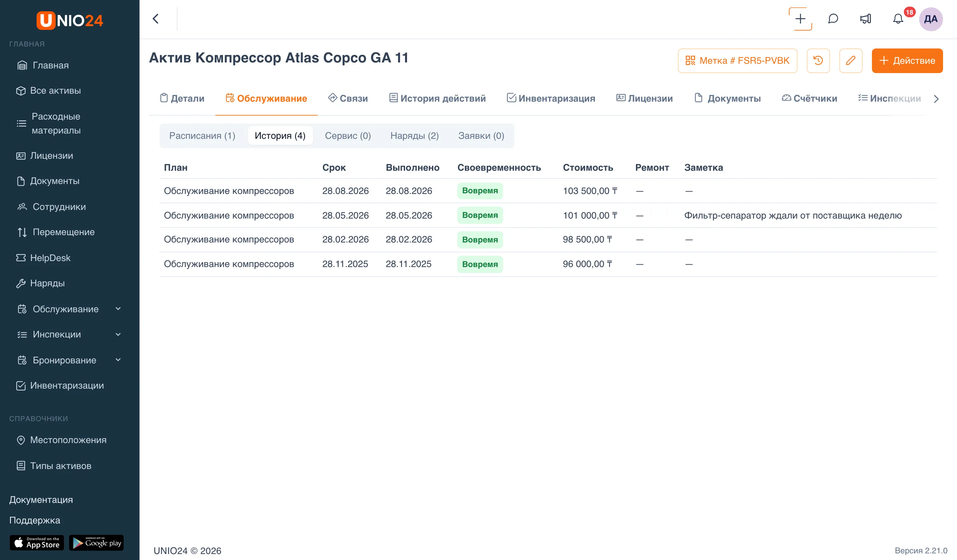
Task: Click the Метка # FSR5-PVBK button
Action: click(737, 61)
